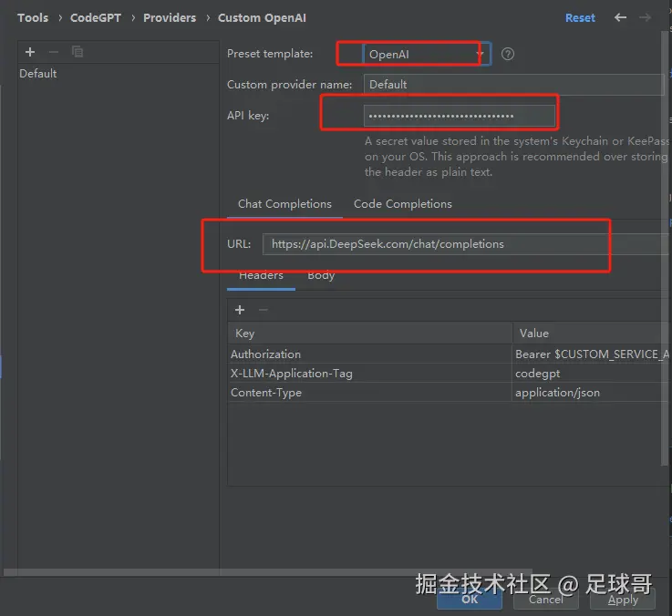Select the Authorization header key cell
The height and width of the screenshot is (616, 672).
pos(370,354)
